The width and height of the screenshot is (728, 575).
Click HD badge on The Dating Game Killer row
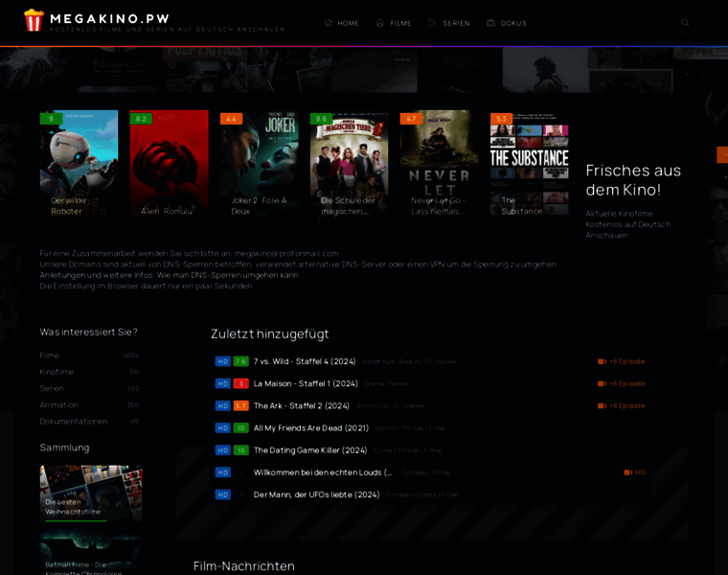[223, 450]
